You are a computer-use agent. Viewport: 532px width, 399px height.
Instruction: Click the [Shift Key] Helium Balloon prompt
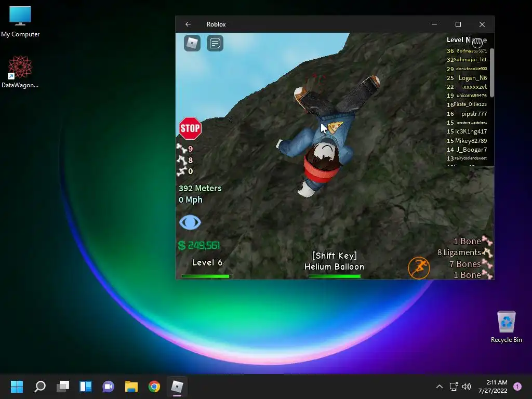[334, 261]
